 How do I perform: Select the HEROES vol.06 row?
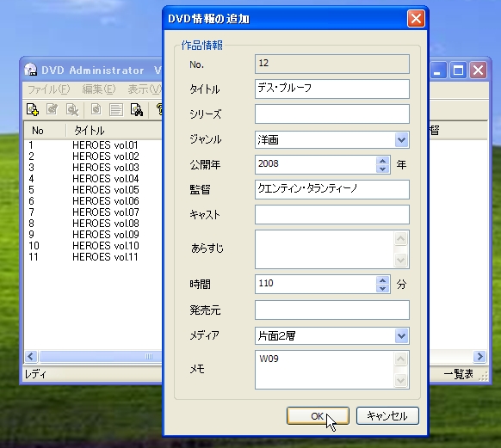click(x=93, y=201)
